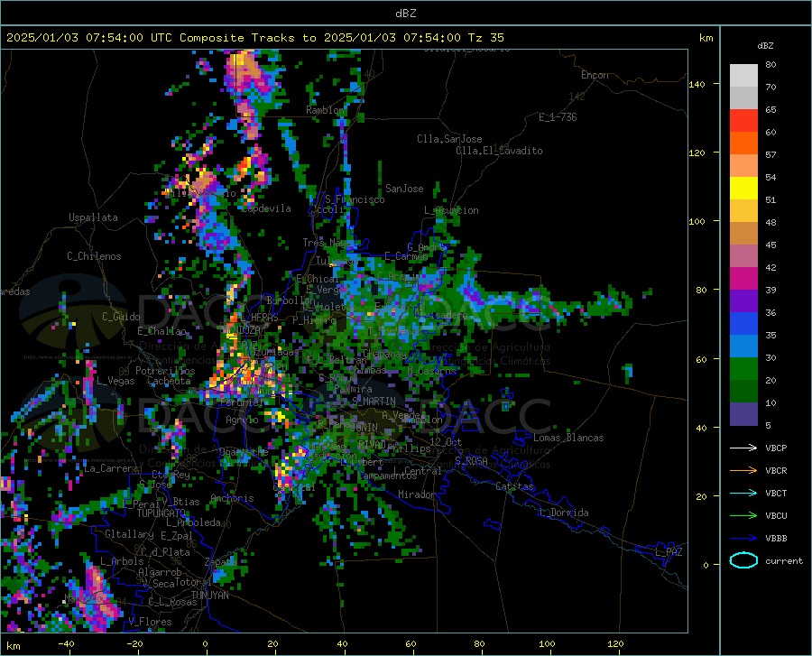The height and width of the screenshot is (656, 812).
Task: Click the TUNUYAN map label
Action: point(209,596)
